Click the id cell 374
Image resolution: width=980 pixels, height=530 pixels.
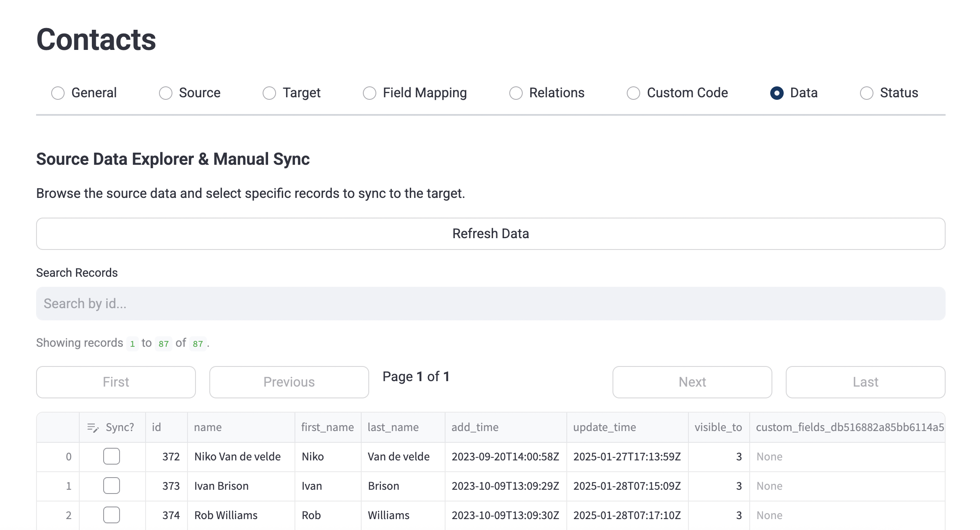[166, 515]
